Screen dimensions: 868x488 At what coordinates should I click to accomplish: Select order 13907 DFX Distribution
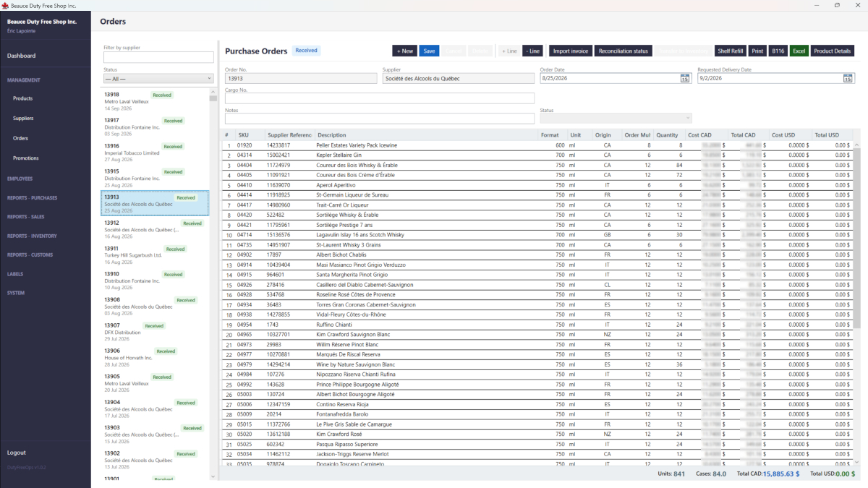(154, 332)
